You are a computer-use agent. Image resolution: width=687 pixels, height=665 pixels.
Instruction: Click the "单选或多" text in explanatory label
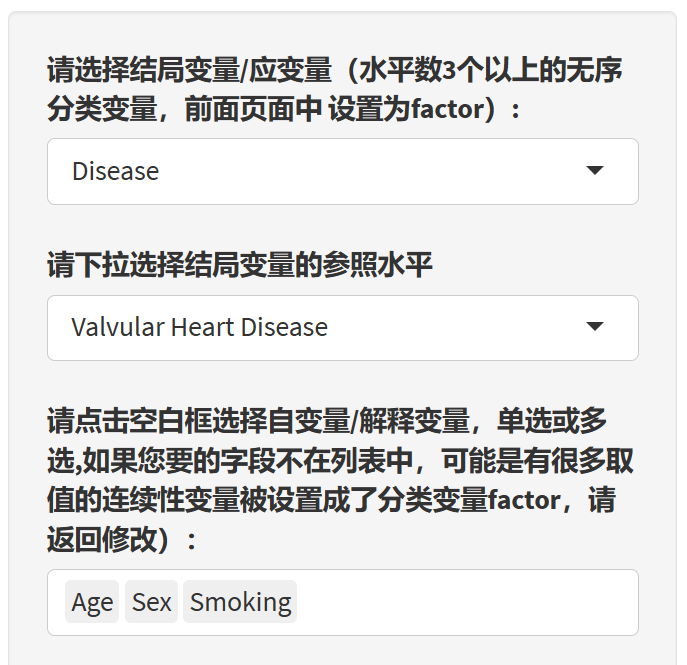click(x=558, y=422)
